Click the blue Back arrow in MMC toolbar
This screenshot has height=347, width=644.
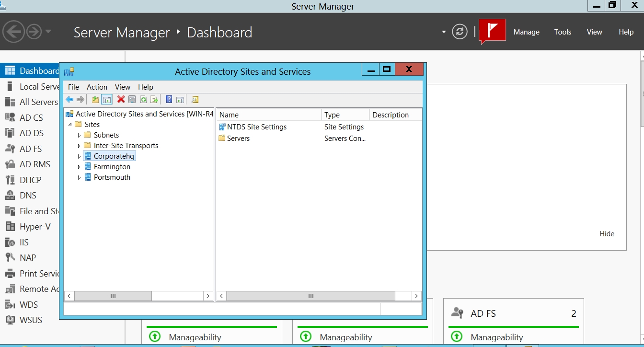69,99
